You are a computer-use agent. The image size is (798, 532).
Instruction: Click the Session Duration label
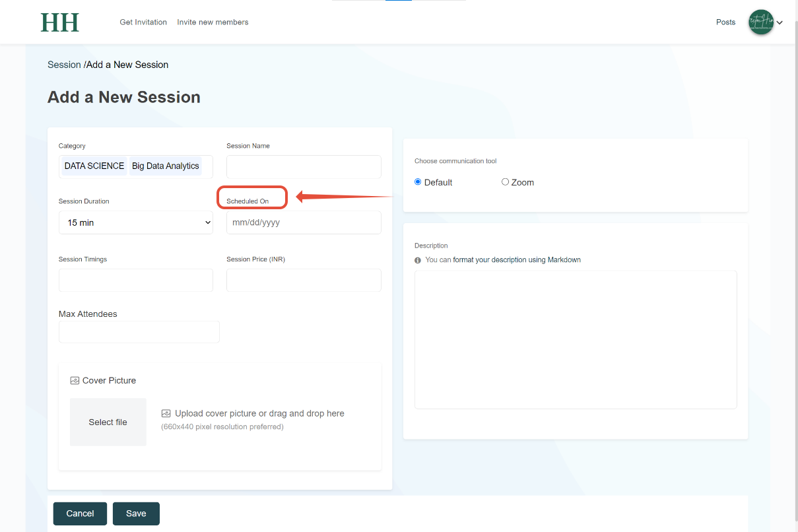pos(84,201)
